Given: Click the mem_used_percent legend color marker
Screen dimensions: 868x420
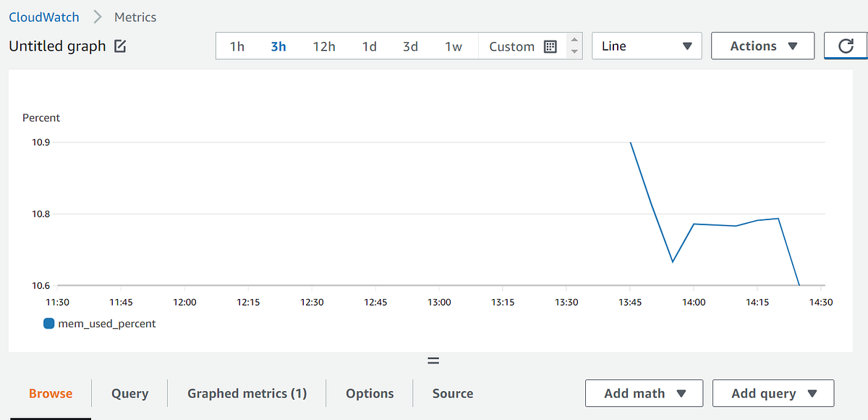Looking at the screenshot, I should (48, 324).
